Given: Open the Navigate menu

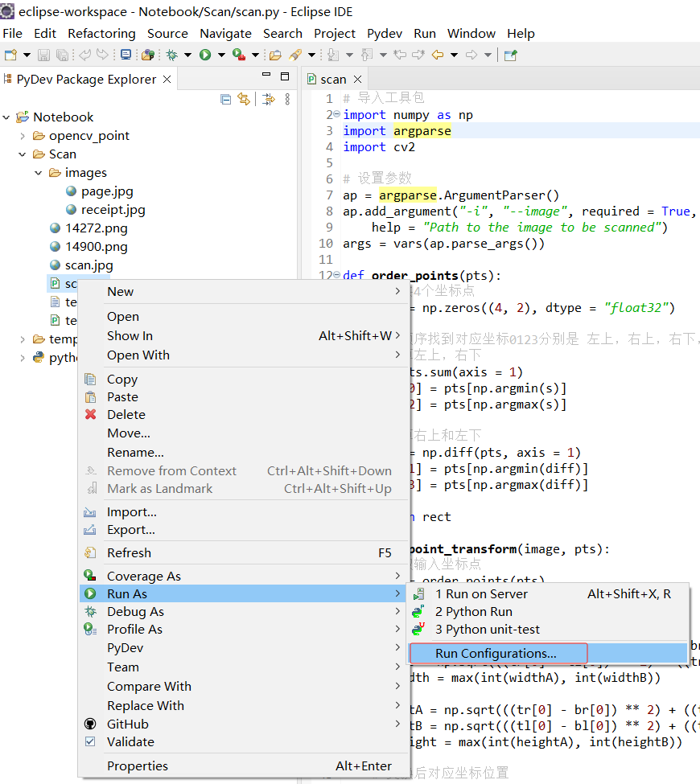Looking at the screenshot, I should (225, 34).
